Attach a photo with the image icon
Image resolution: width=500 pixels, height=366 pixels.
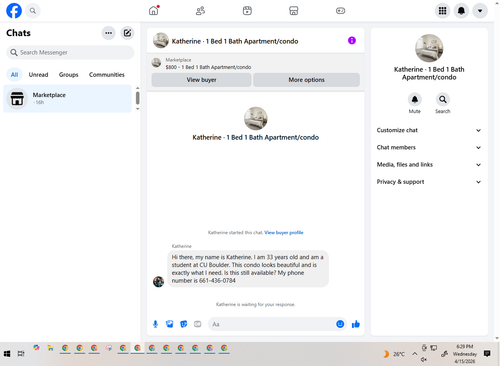click(170, 324)
